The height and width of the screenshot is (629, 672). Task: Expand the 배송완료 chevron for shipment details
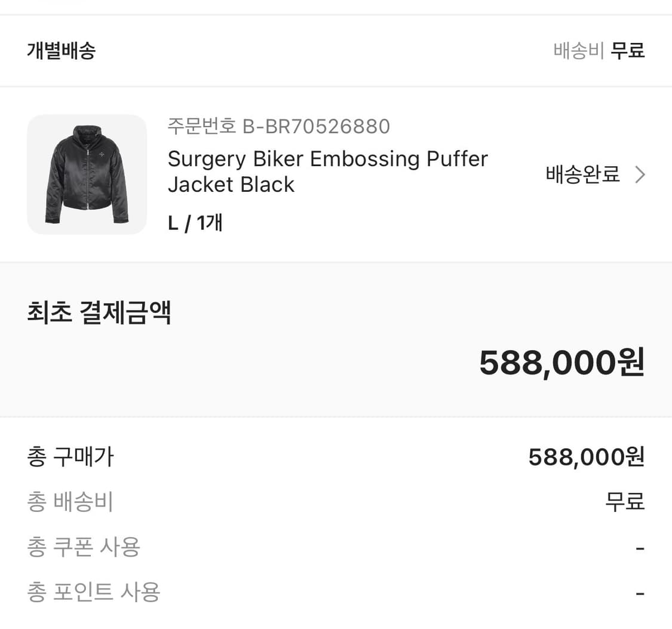tap(639, 174)
